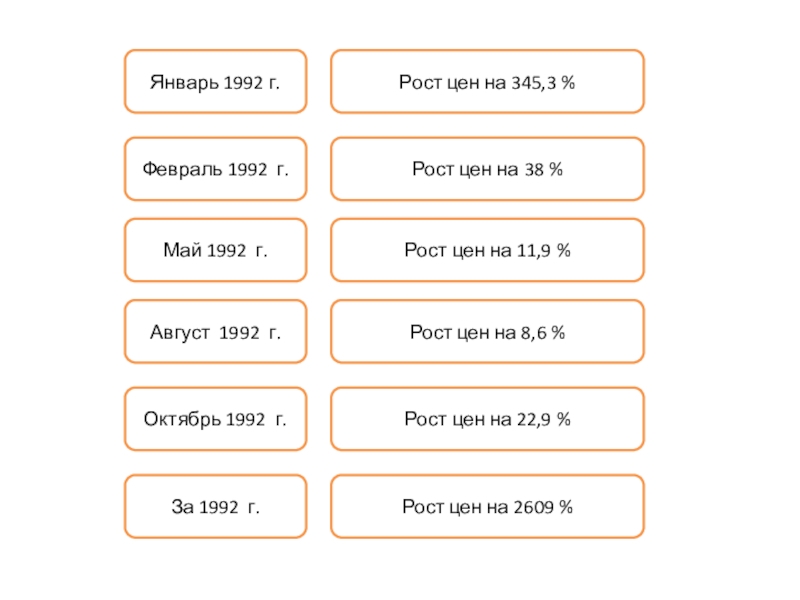Click the 2609 % value text

tap(544, 507)
